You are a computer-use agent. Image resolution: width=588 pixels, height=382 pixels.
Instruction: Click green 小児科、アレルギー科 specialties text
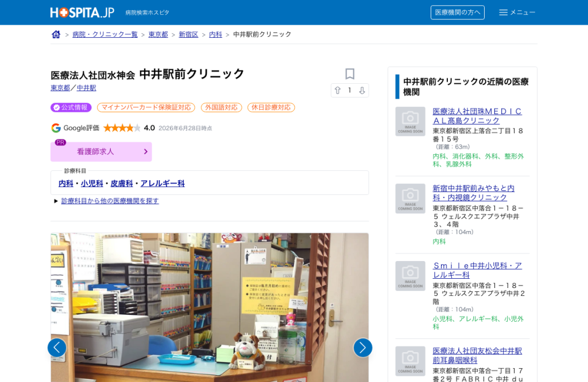click(x=478, y=323)
